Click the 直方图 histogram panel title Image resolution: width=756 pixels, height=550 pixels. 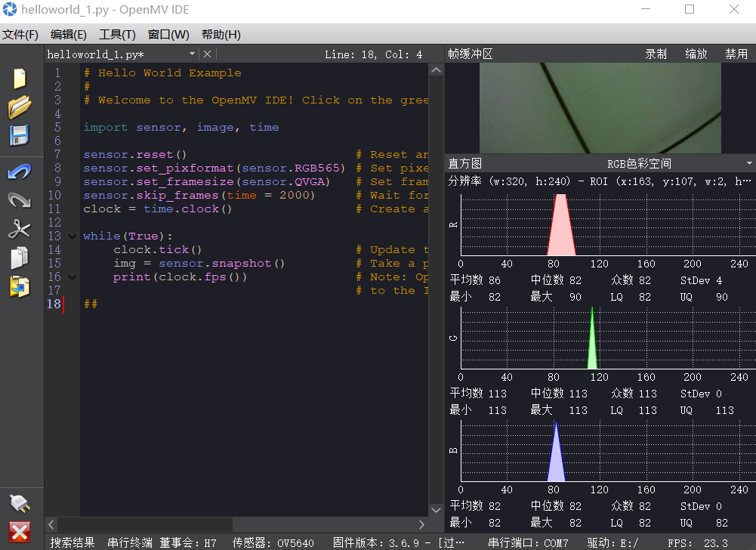pos(464,163)
